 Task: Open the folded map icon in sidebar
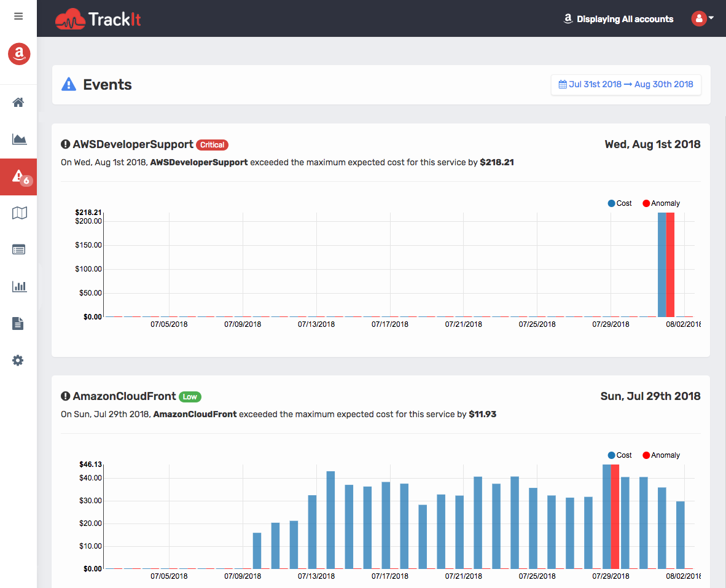coord(20,213)
